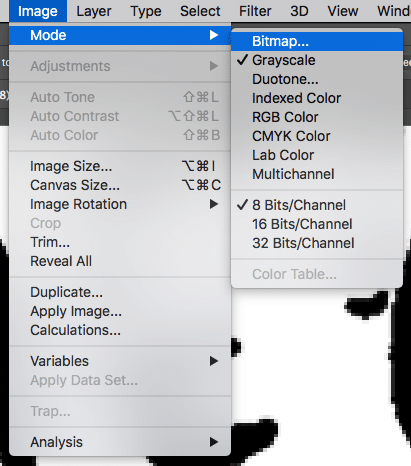This screenshot has height=466, width=411.
Task: Open the Filter menu
Action: 255,11
